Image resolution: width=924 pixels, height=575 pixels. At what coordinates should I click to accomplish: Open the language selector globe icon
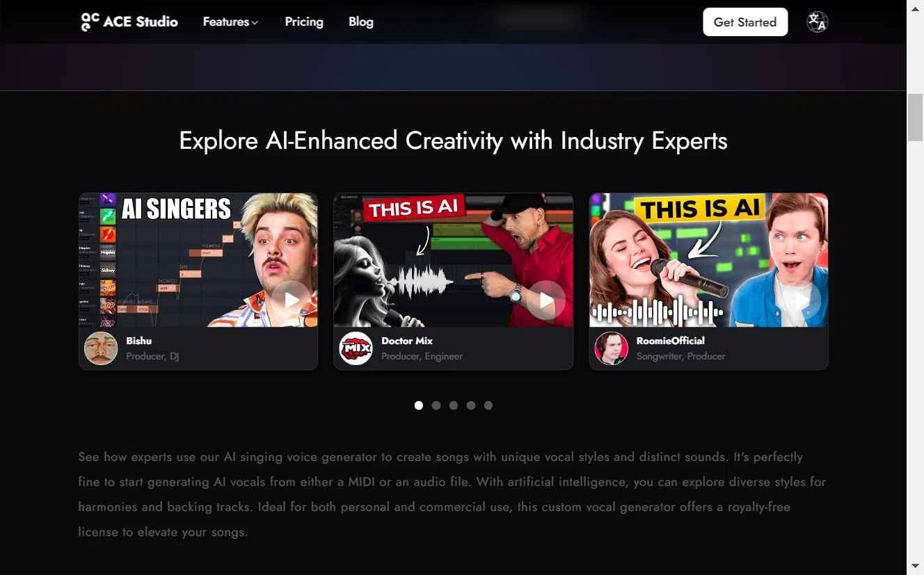[x=817, y=22]
